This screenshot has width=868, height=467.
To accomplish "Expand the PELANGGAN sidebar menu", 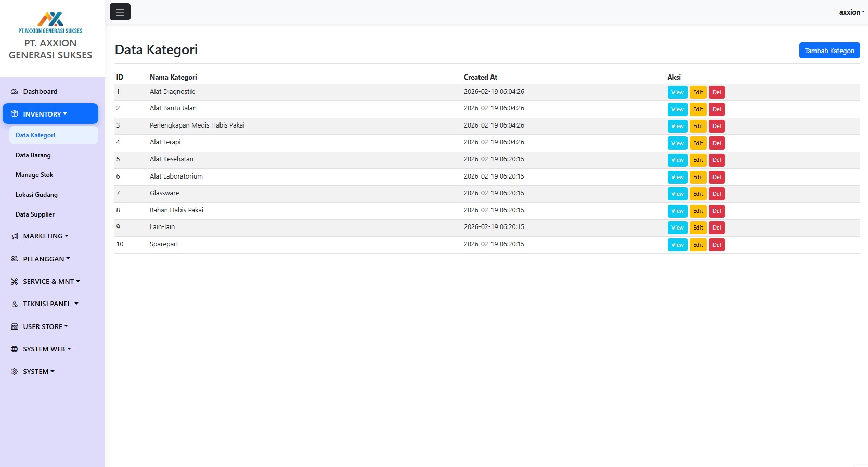I will click(x=50, y=259).
